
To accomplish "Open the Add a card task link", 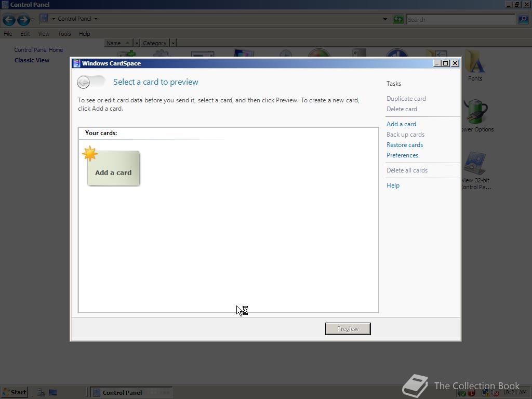I will [401, 124].
